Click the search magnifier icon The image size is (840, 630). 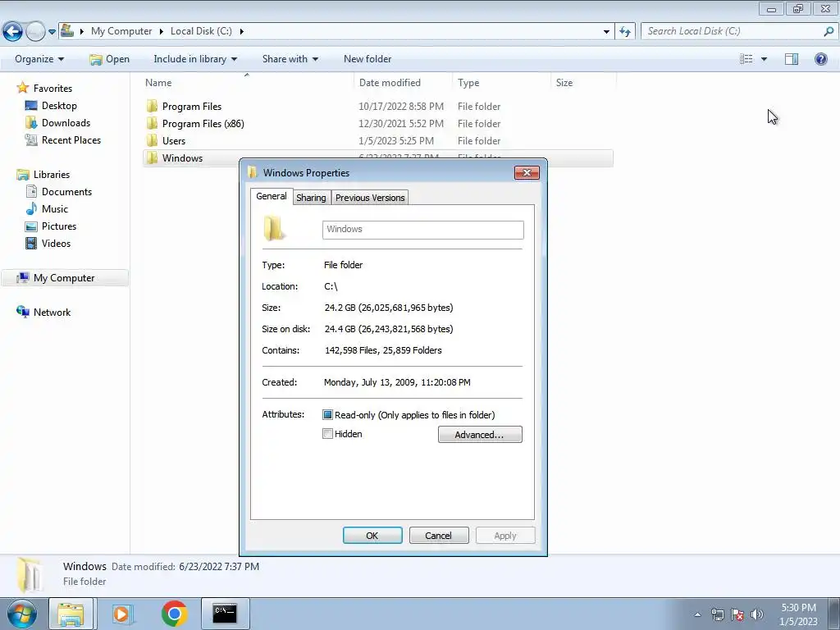click(x=829, y=31)
